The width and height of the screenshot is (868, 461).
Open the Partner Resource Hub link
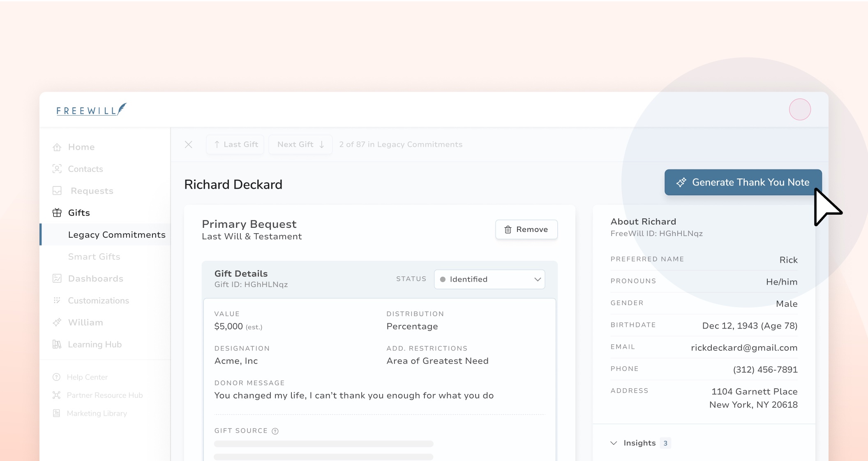(105, 395)
